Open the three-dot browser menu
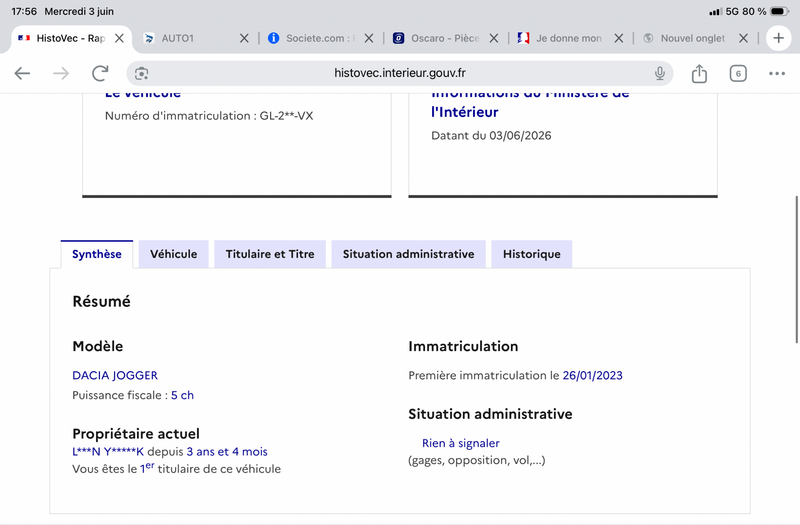 point(777,73)
